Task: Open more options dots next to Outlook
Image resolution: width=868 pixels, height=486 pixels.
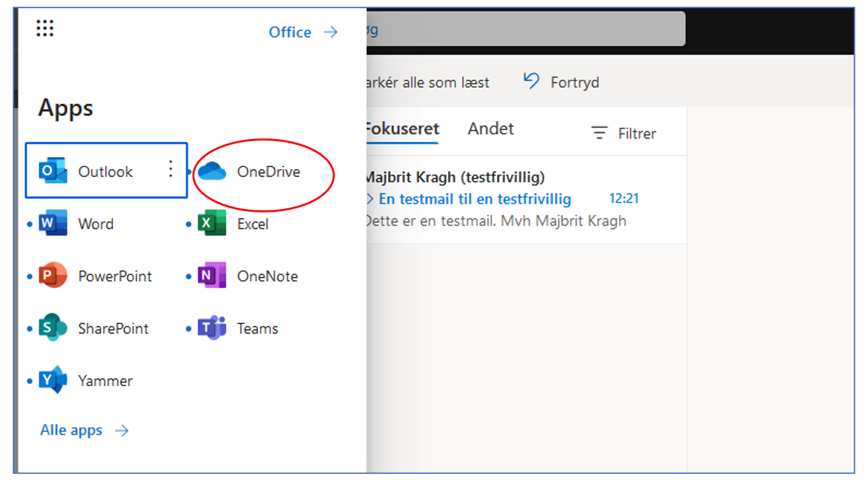Action: (x=170, y=169)
